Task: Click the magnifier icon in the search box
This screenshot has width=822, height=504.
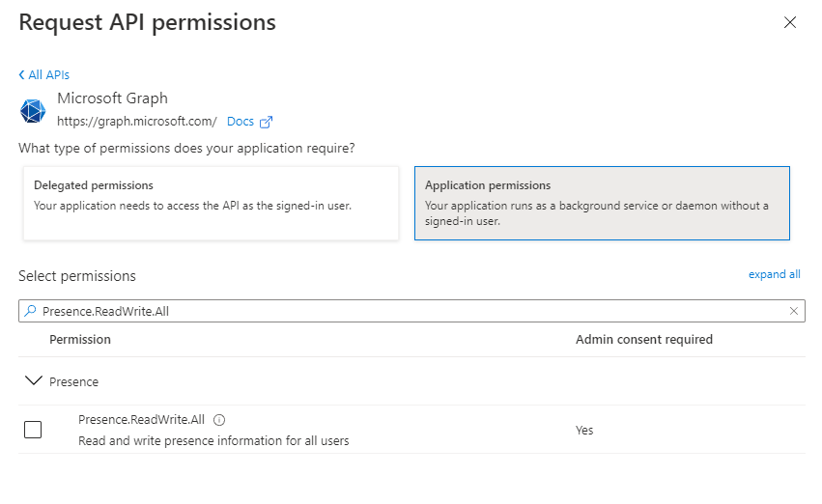Action: pyautogui.click(x=30, y=311)
